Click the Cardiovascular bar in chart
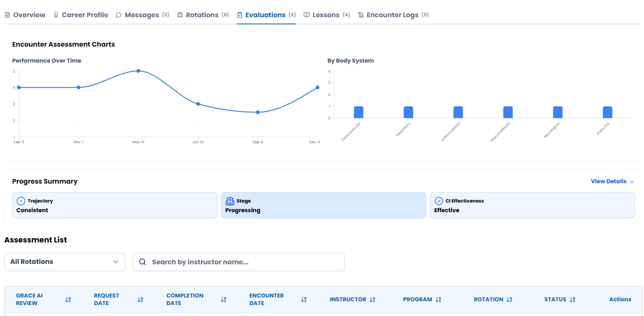Image resolution: width=644 pixels, height=316 pixels. coord(359,112)
